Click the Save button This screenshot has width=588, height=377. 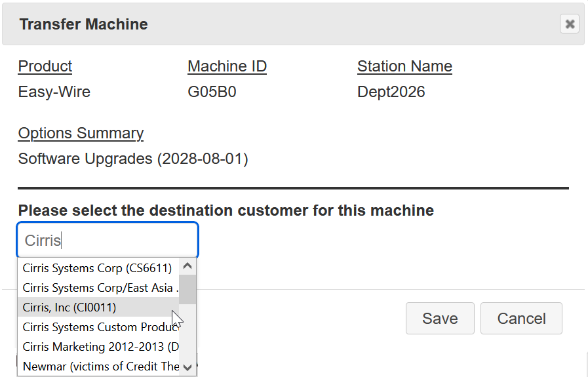pos(440,319)
